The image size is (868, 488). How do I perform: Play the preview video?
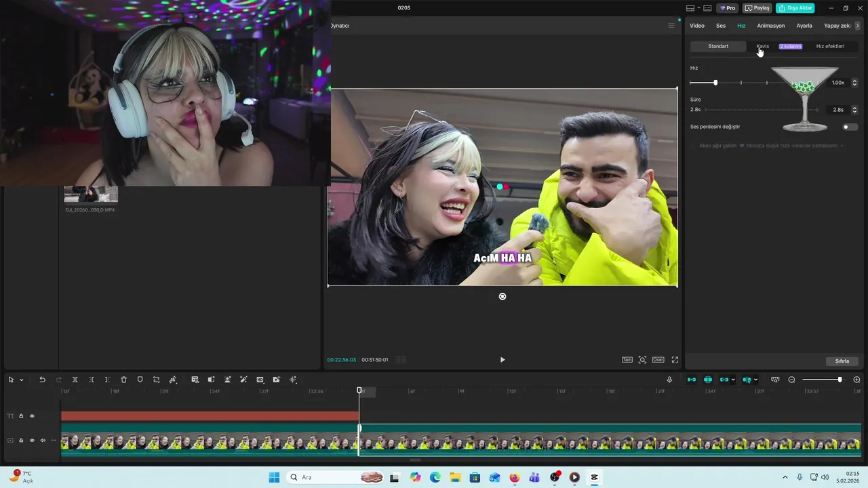click(502, 360)
